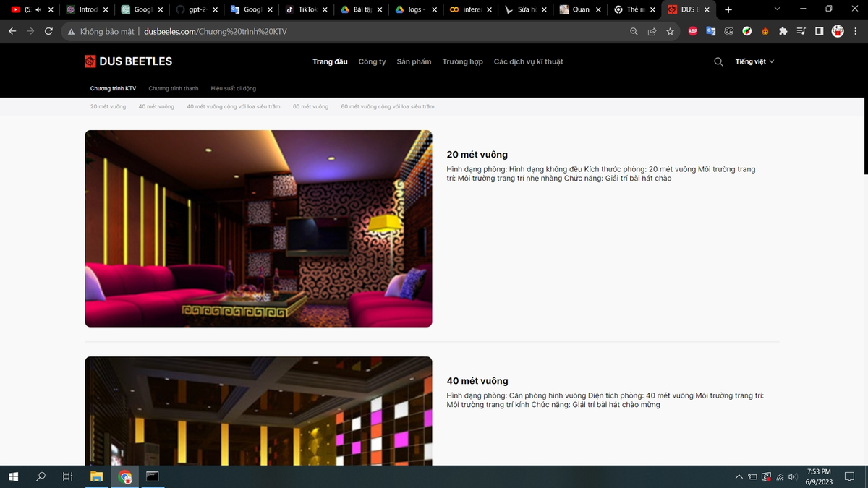Open the Công ty menu item
The image size is (868, 488).
click(372, 61)
